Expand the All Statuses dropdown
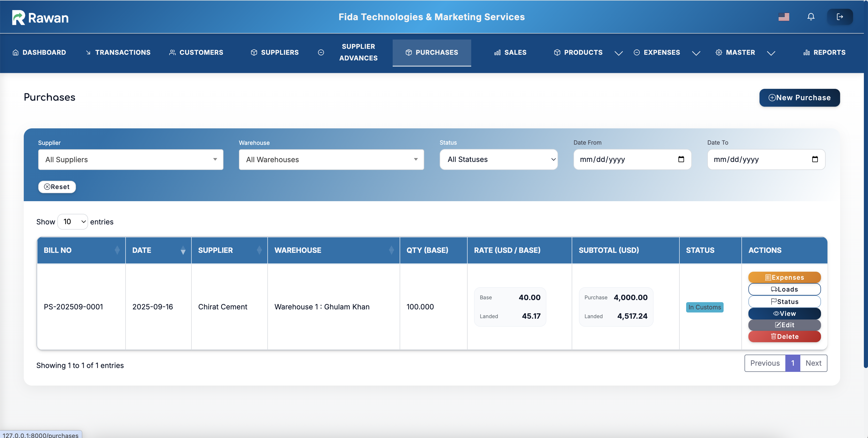The image size is (868, 438). pyautogui.click(x=498, y=159)
